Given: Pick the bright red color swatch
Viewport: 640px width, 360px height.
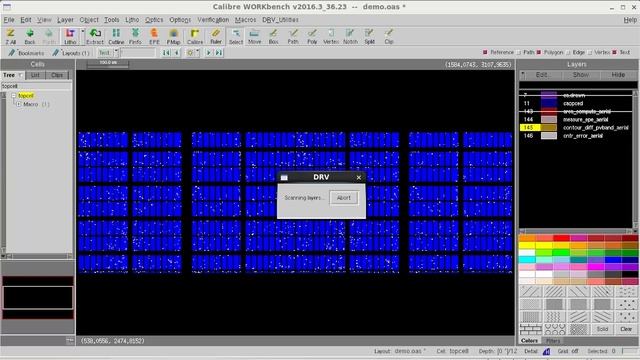Looking at the screenshot, I should (x=561, y=238).
